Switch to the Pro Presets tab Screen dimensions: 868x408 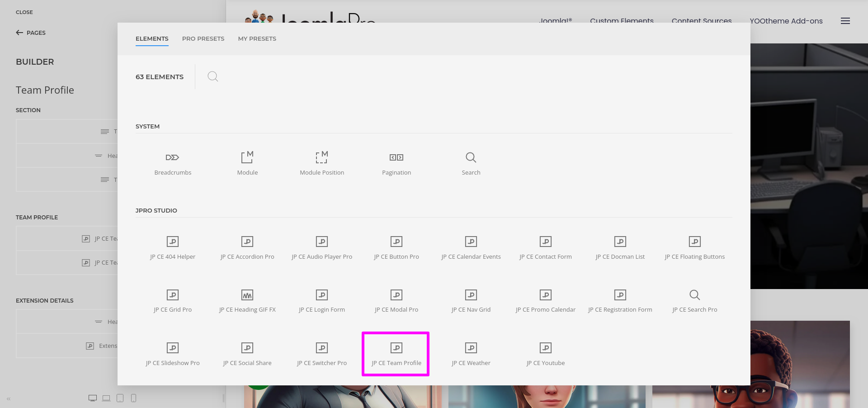coord(203,39)
